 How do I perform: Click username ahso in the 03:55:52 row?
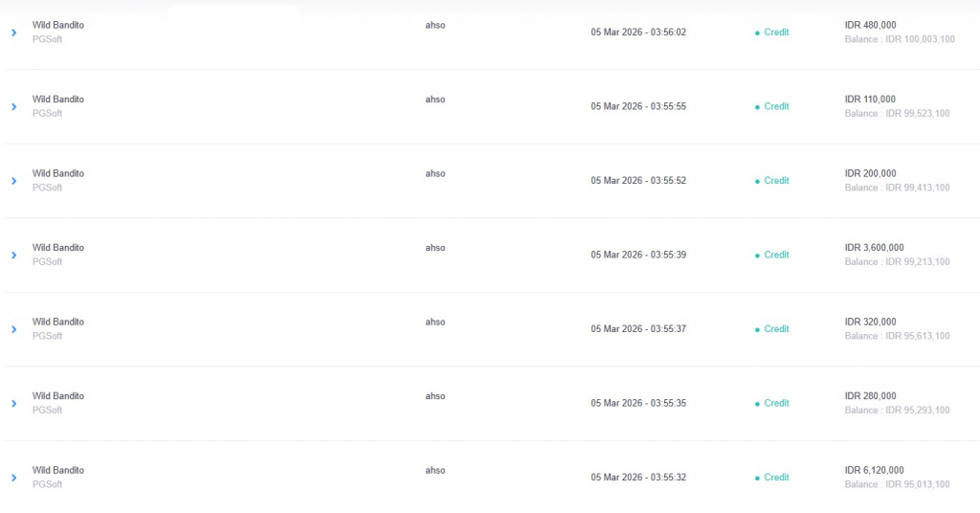[435, 173]
